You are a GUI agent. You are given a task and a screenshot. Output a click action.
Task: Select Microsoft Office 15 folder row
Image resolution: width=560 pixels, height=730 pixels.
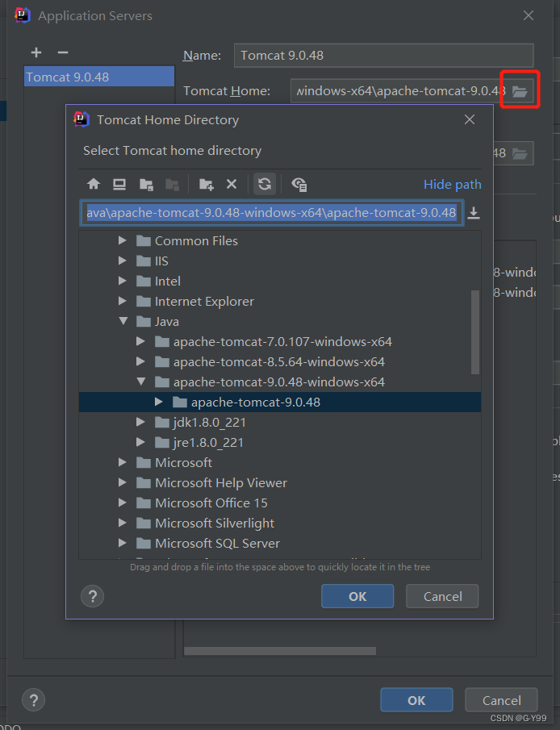[280, 503]
